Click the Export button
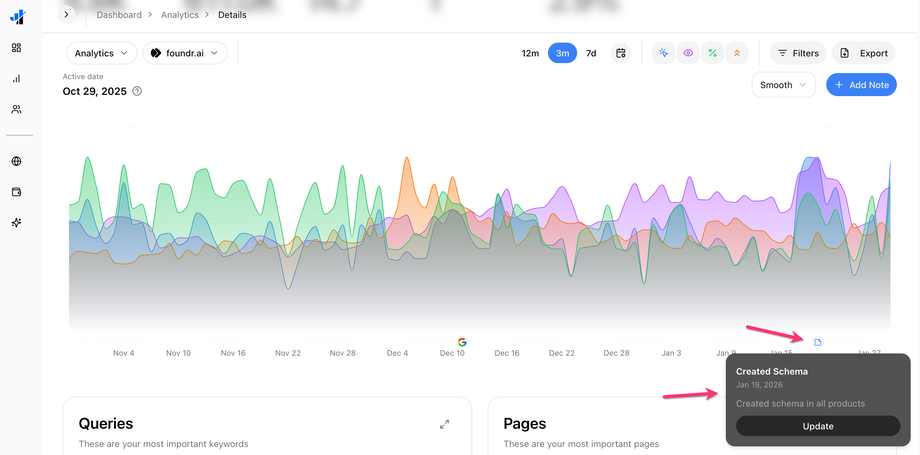Viewport: 920px width, 455px height. (864, 53)
